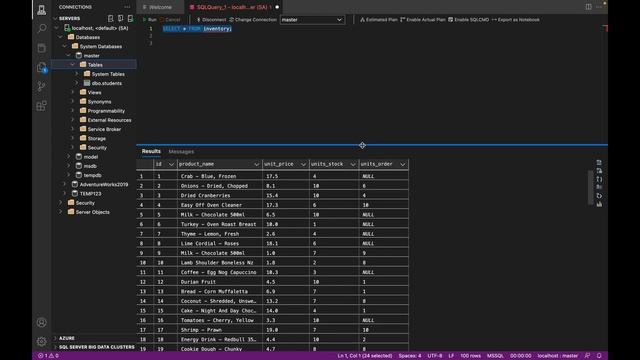Click New Connection icon in Servers header
The image size is (640, 360).
111,18
